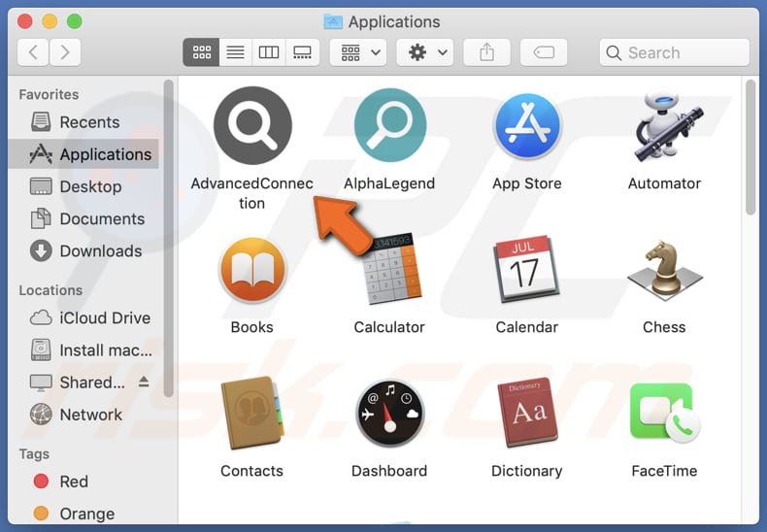
Task: Open the AlphaLegend app icon
Action: 390,125
